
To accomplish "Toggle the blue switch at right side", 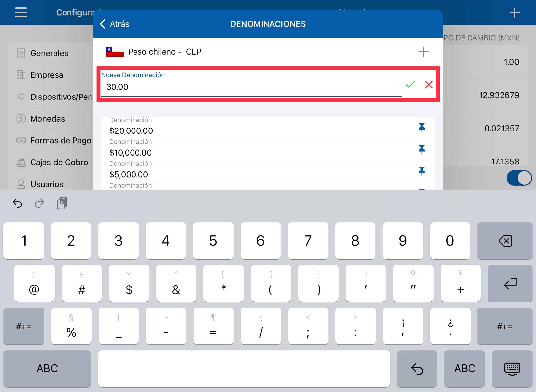I will click(x=519, y=178).
